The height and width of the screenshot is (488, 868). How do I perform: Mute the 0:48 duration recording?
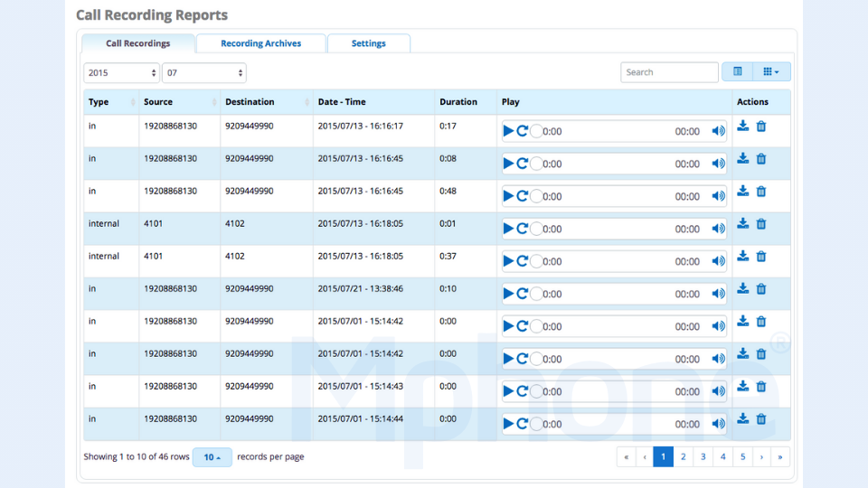pos(718,196)
